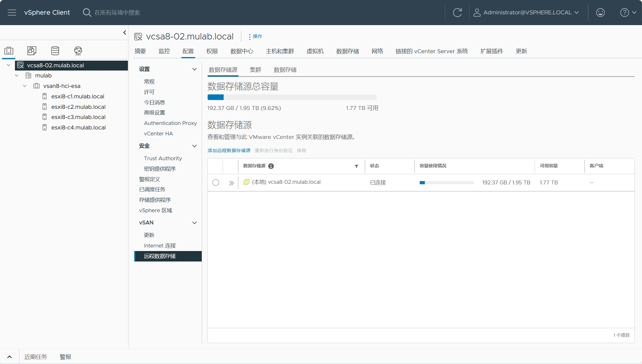This screenshot has width=642, height=364.
Task: Click 添加远程数据存储源 link
Action: (x=229, y=151)
